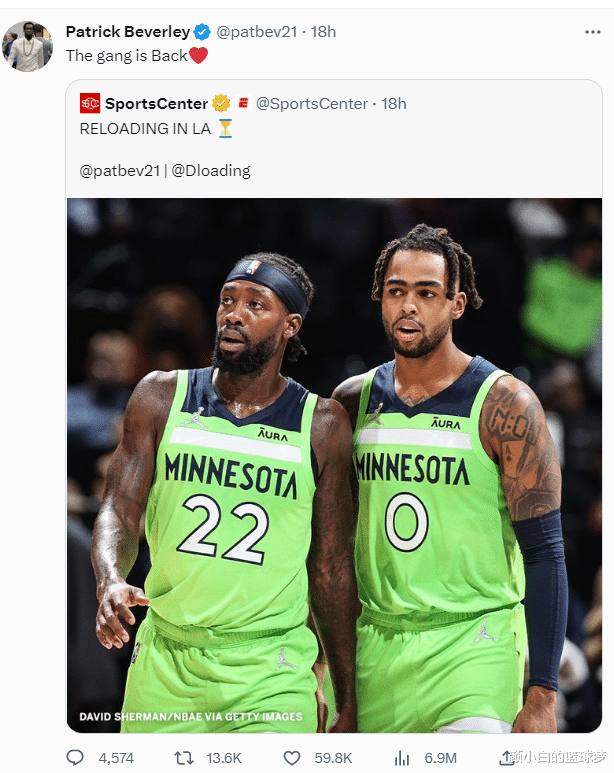
Task: Click the reply speech bubble icon
Action: coord(75,758)
